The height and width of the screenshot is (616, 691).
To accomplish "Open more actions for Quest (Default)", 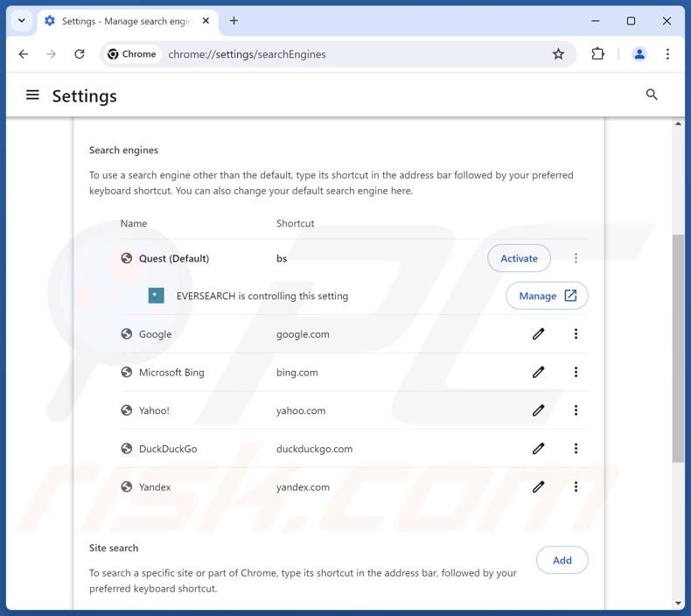I will point(576,258).
